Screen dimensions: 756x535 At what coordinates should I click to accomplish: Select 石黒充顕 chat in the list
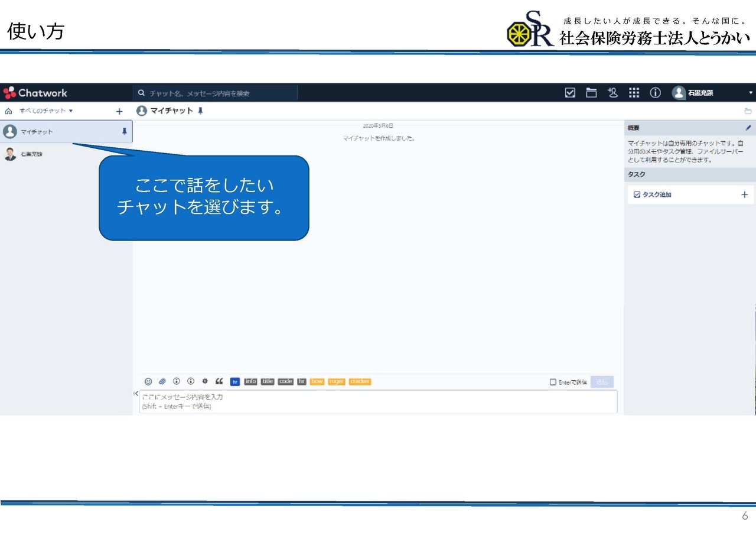click(x=66, y=154)
